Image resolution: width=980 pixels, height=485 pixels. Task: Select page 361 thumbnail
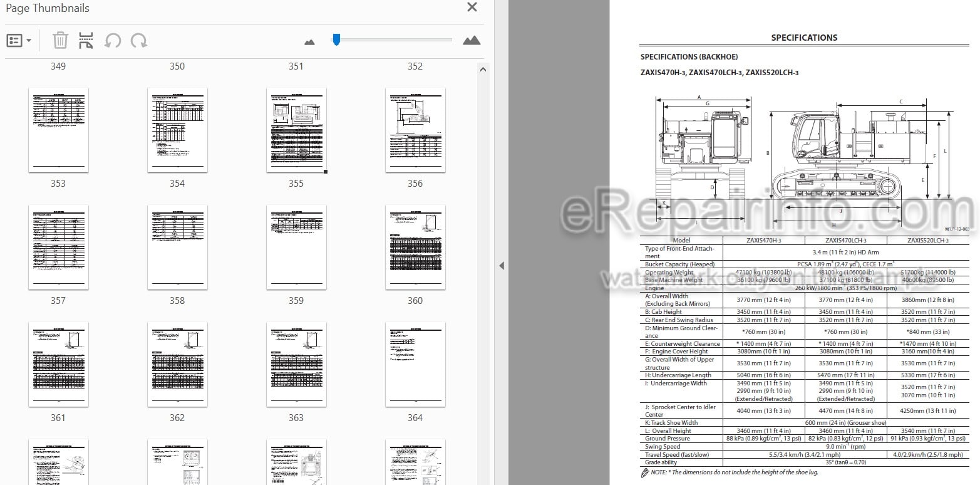58,364
